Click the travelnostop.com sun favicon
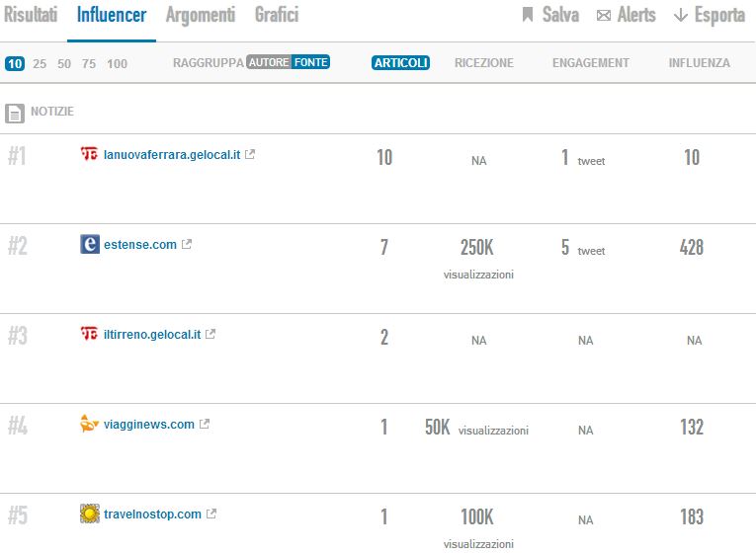This screenshot has height=554, width=756. (90, 514)
